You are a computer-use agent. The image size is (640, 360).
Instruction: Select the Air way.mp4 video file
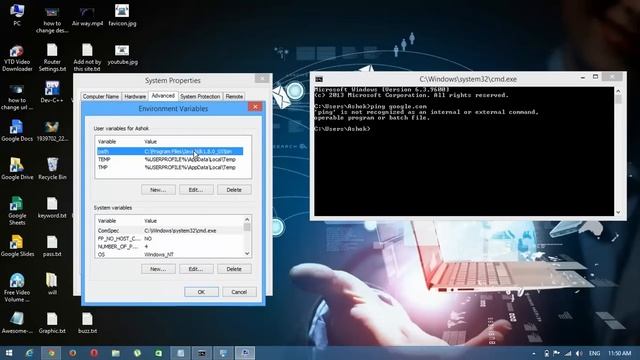pos(87,16)
